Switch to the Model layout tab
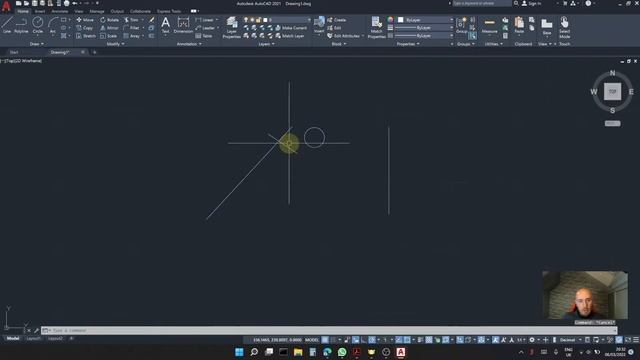The height and width of the screenshot is (360, 640). pos(13,338)
